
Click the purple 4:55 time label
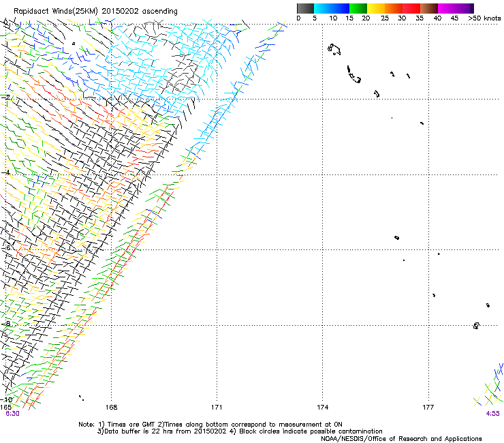pyautogui.click(x=492, y=414)
